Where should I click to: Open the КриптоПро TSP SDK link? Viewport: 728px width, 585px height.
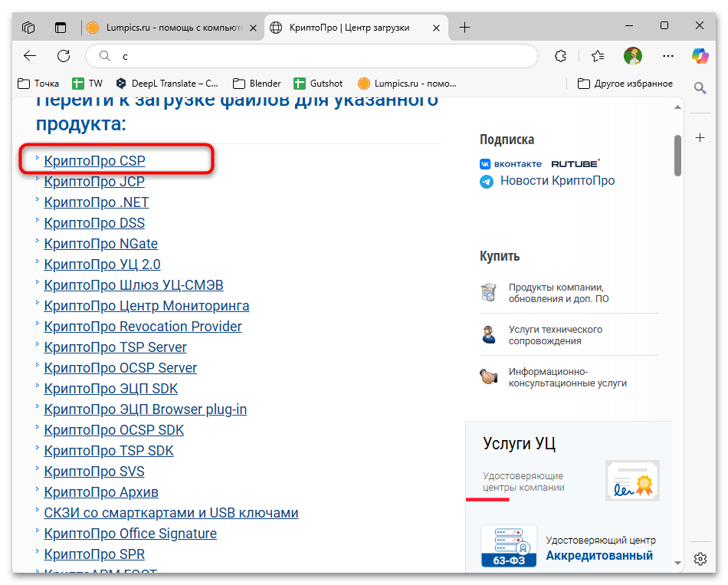109,451
